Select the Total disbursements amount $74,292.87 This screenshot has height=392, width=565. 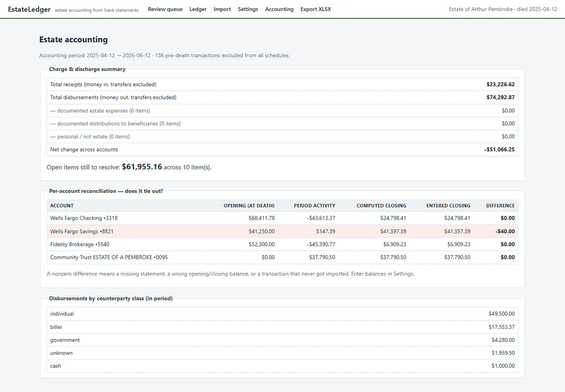pyautogui.click(x=500, y=97)
